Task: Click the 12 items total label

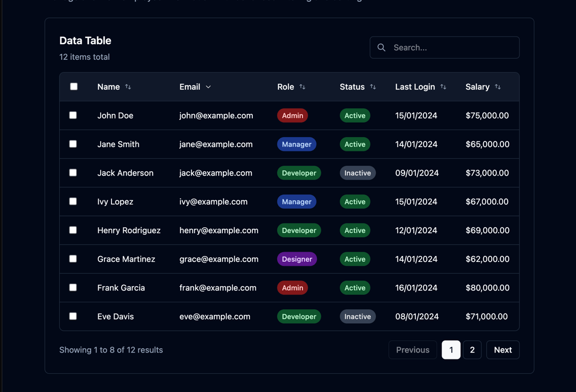Action: pyautogui.click(x=84, y=57)
